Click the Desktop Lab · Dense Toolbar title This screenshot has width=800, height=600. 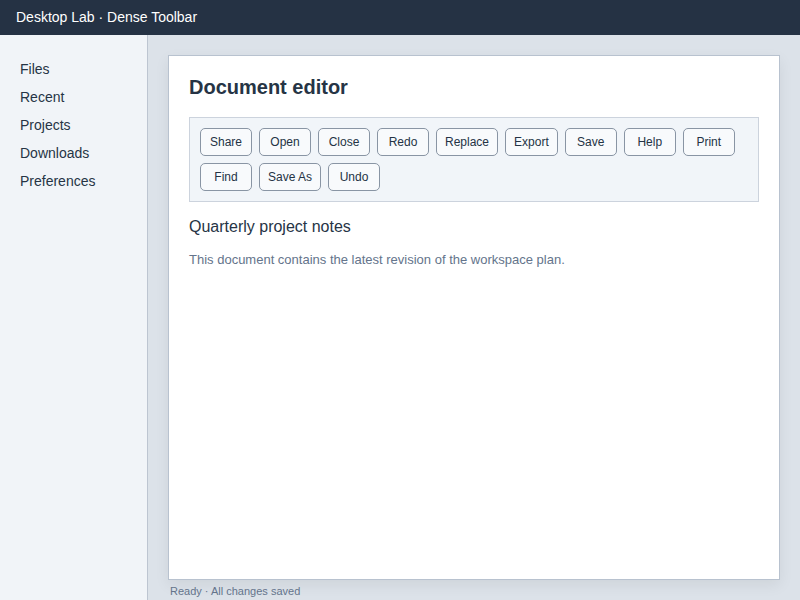coord(107,17)
